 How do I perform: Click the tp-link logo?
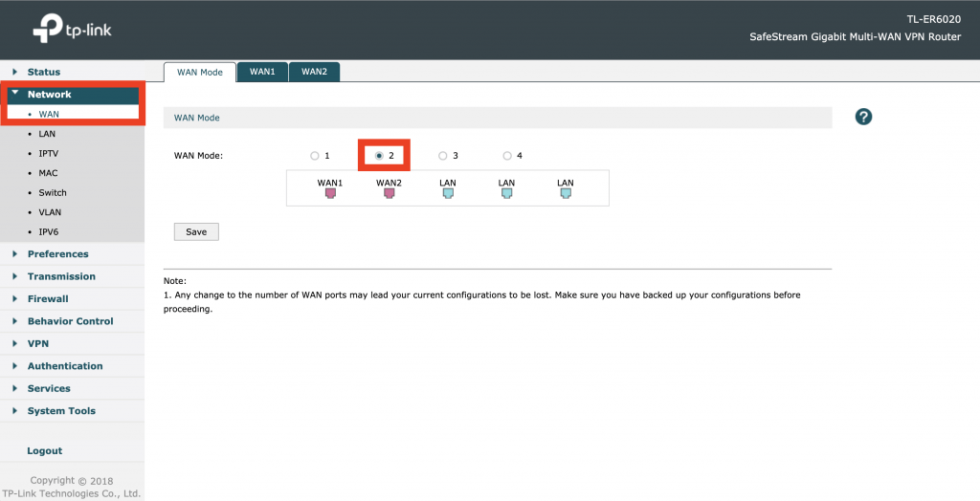(73, 31)
